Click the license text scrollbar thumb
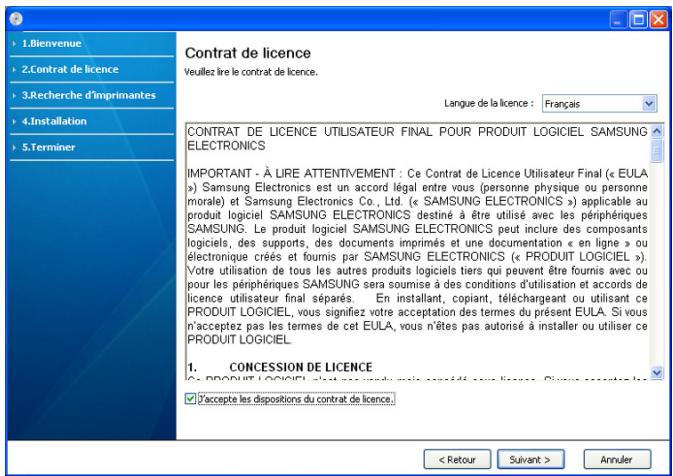This screenshot has width=673, height=476. pos(656,150)
